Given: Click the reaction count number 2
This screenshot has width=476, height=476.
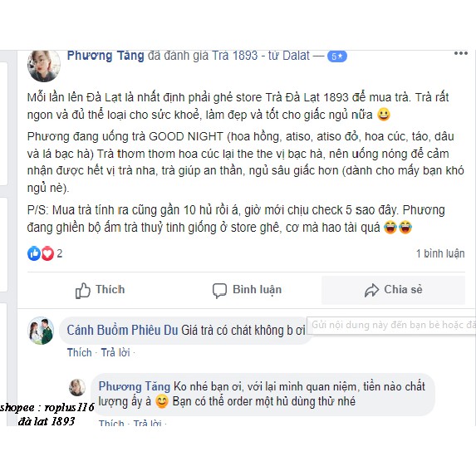Looking at the screenshot, I should tap(60, 253).
